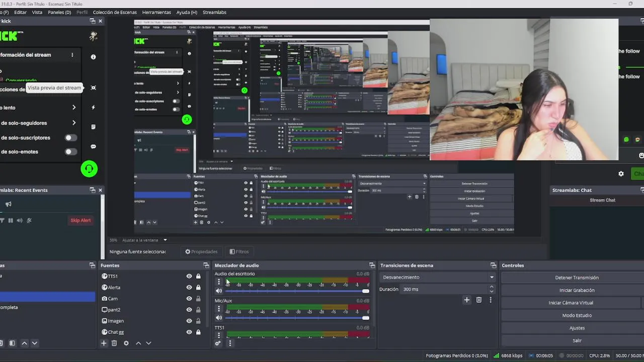Hide the Alerta source

[x=189, y=287]
